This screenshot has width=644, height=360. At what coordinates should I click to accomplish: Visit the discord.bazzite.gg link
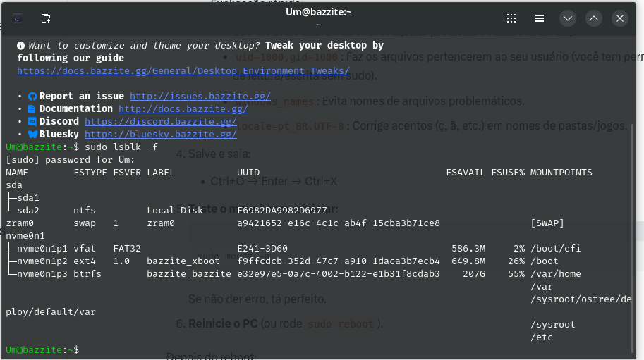point(160,122)
